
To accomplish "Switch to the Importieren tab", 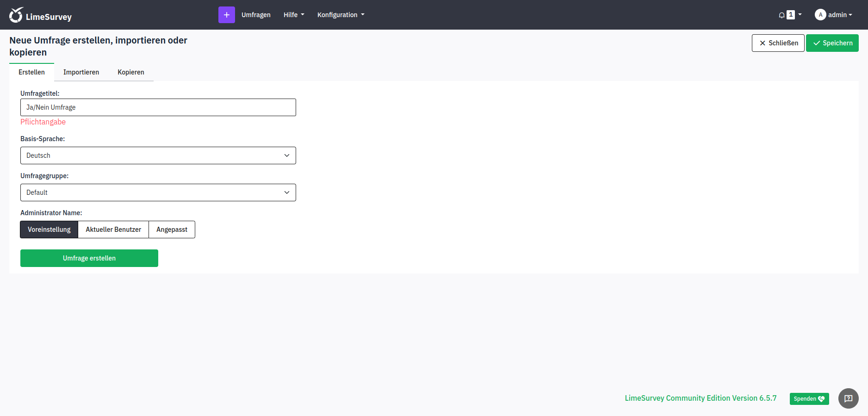I will [81, 72].
